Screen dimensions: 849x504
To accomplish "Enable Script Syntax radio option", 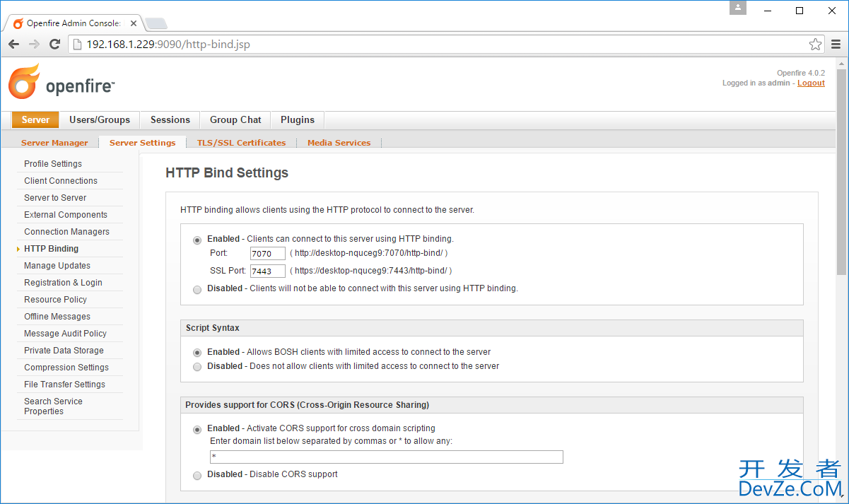I will click(197, 353).
